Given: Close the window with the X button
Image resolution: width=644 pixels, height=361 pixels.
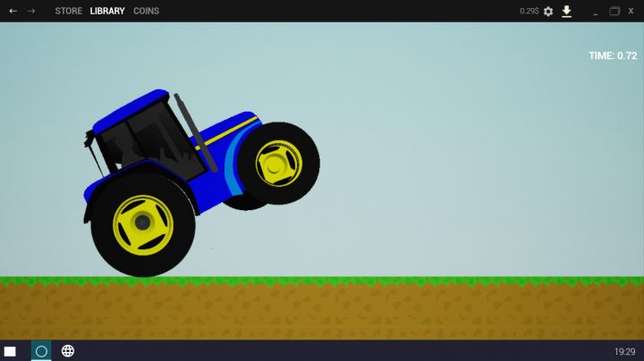Looking at the screenshot, I should click(631, 11).
